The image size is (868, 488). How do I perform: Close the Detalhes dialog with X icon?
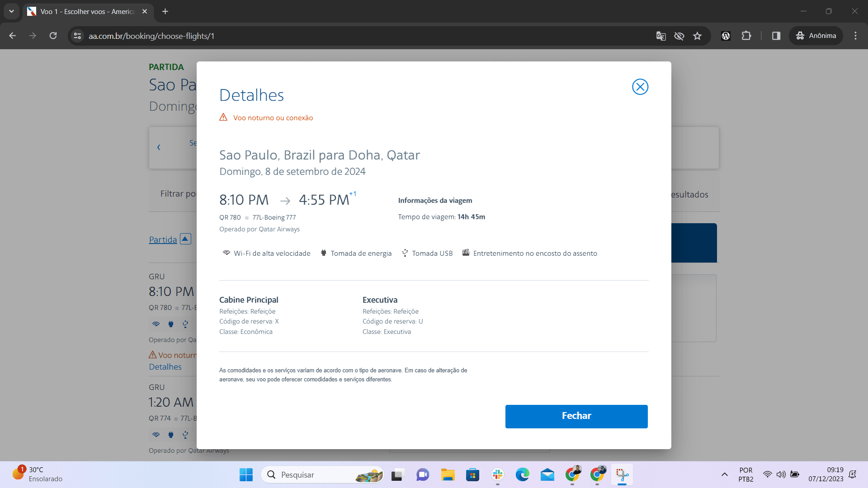(x=640, y=87)
